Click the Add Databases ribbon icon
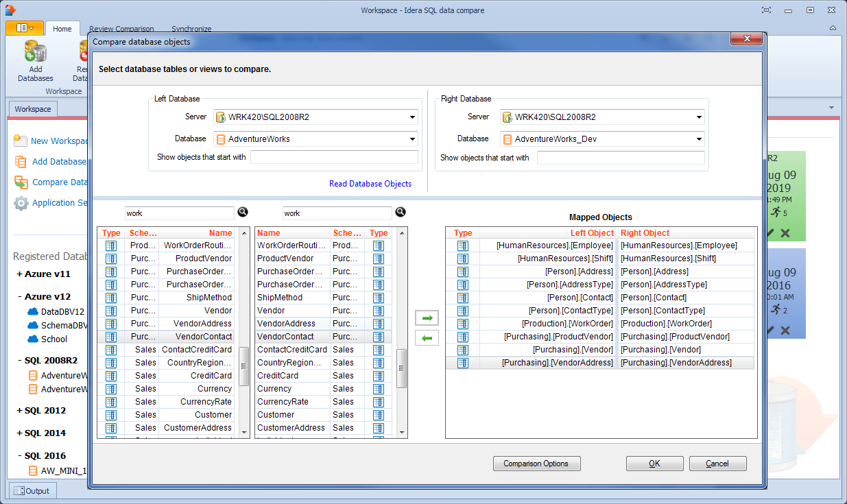The height and width of the screenshot is (504, 847). 35,52
